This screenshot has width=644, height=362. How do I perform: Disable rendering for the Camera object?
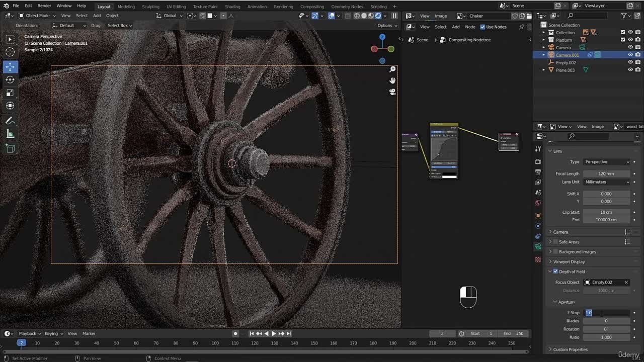[638, 47]
